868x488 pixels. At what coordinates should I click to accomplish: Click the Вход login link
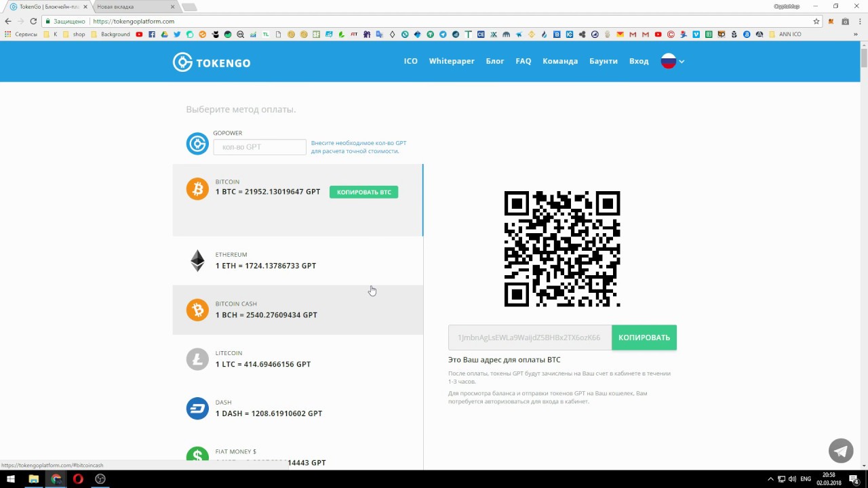pyautogui.click(x=639, y=61)
